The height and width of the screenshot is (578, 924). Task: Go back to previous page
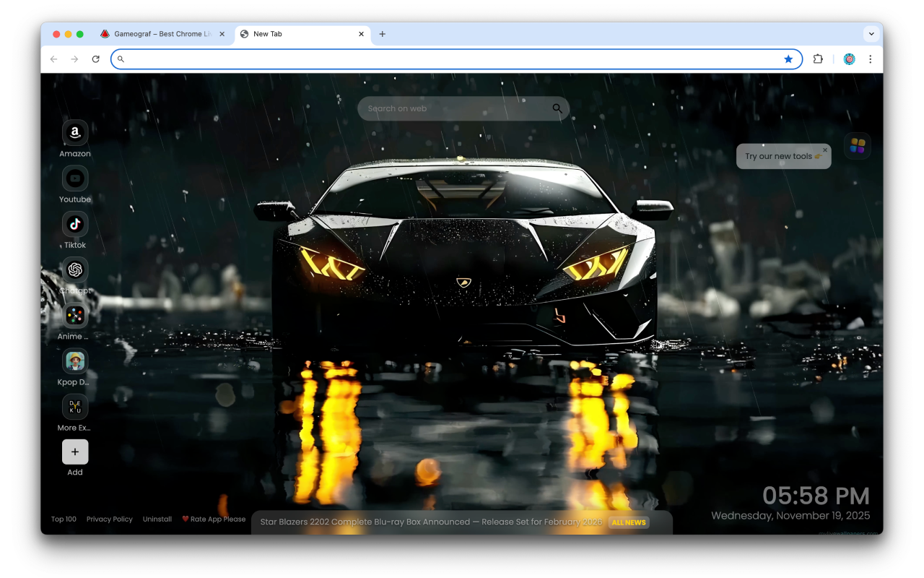[x=53, y=59]
